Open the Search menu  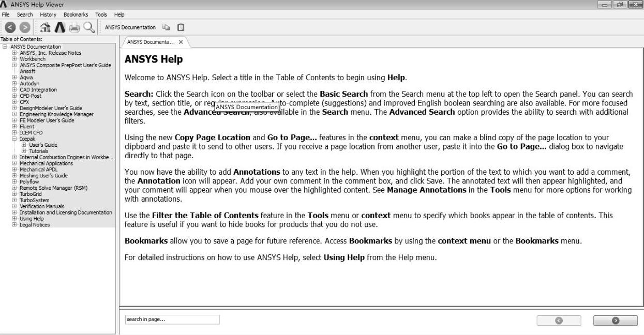coord(25,14)
